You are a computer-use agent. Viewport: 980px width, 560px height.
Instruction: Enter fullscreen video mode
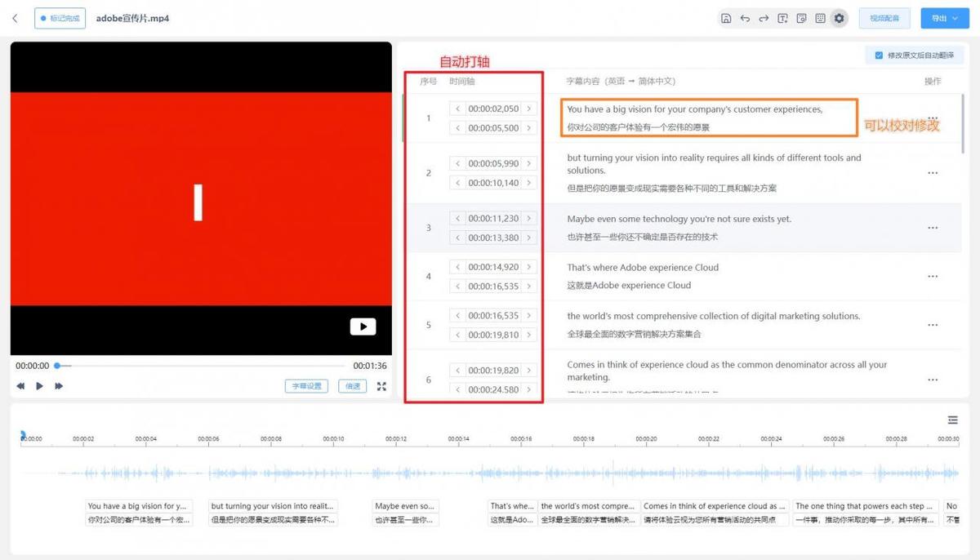[381, 386]
